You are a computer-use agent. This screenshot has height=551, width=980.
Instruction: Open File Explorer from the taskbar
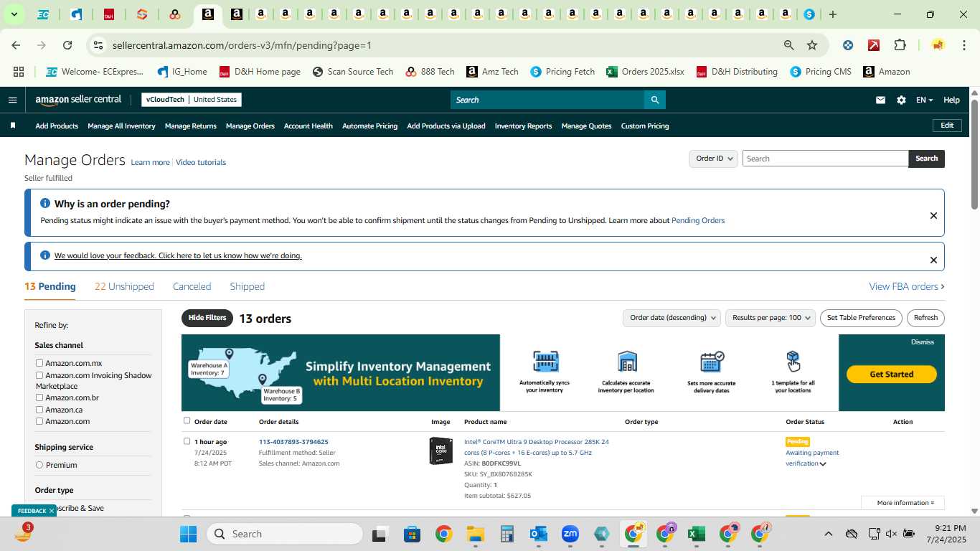pos(476,534)
